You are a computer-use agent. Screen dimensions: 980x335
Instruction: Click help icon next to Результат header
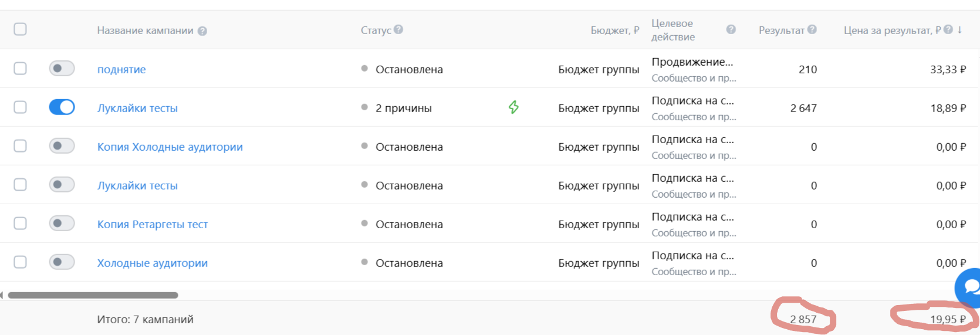click(812, 29)
